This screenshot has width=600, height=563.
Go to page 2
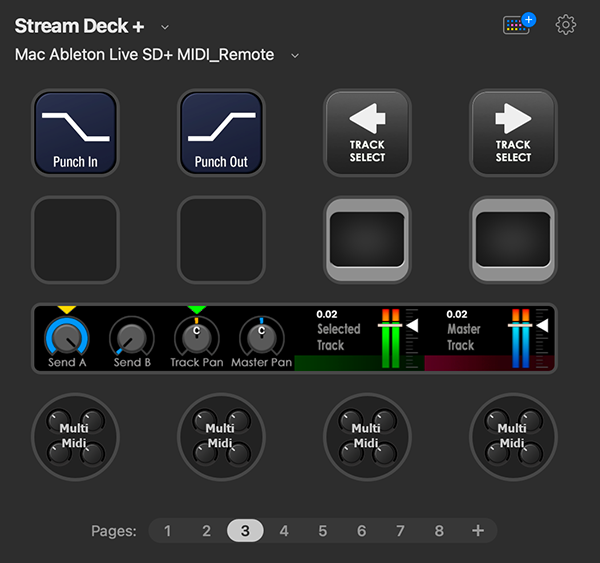pyautogui.click(x=206, y=531)
